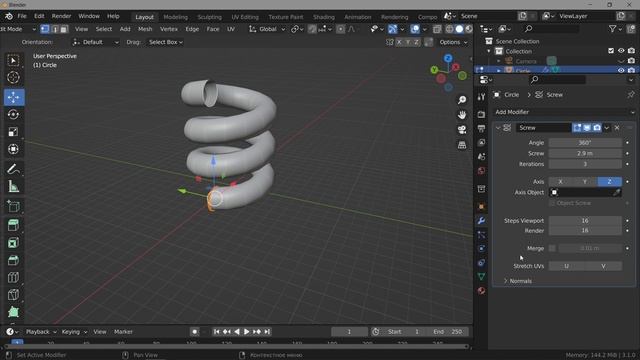Enable edge select mode
This screenshot has height=360, width=640.
(55, 29)
